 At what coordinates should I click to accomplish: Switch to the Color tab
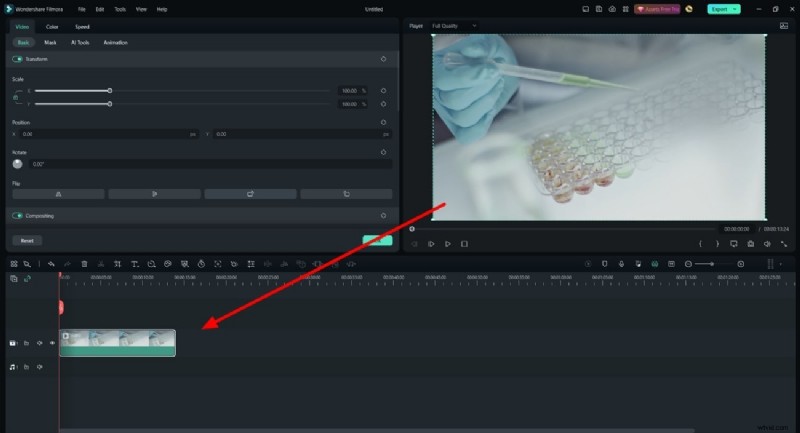coord(52,27)
